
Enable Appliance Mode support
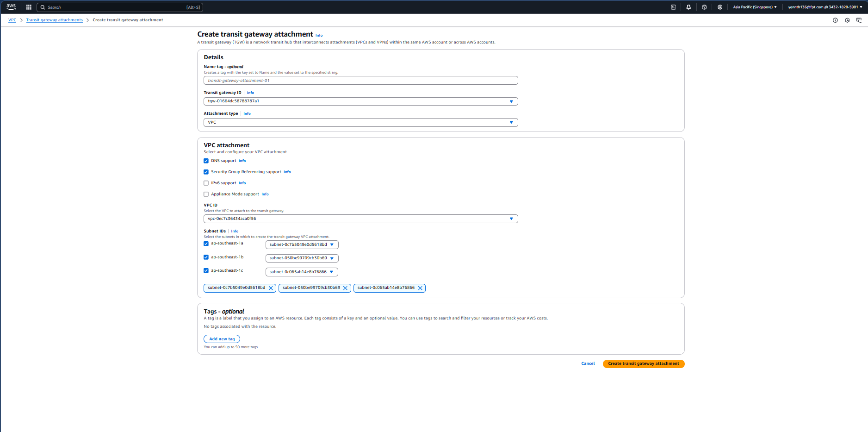pos(206,194)
